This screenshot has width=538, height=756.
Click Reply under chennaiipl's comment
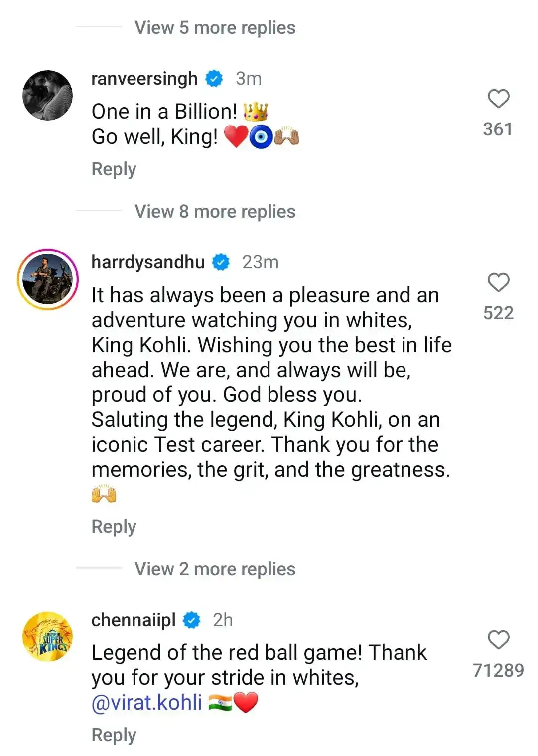click(x=113, y=734)
